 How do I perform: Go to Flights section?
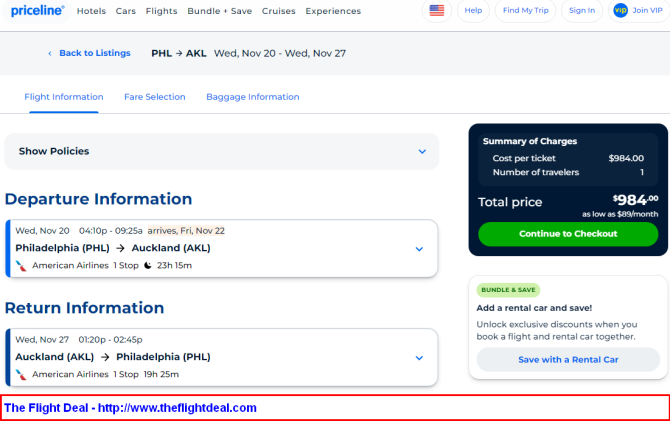tap(161, 11)
